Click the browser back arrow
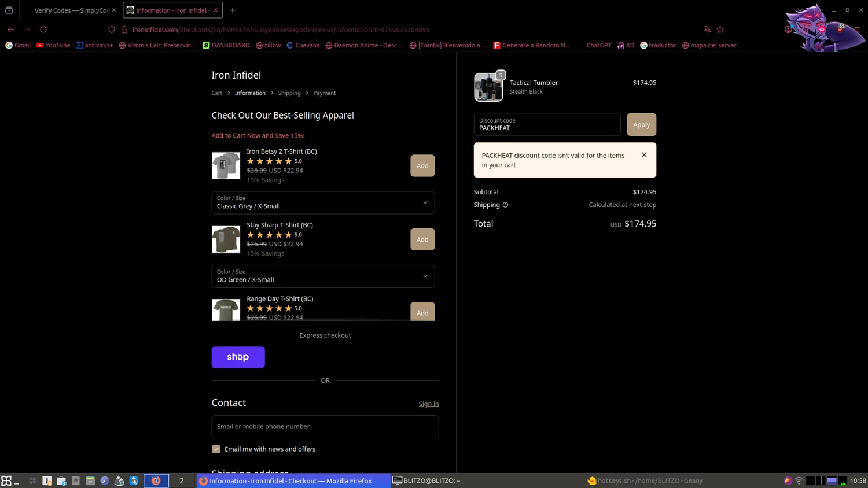Screen dimensions: 868x488 10,29
